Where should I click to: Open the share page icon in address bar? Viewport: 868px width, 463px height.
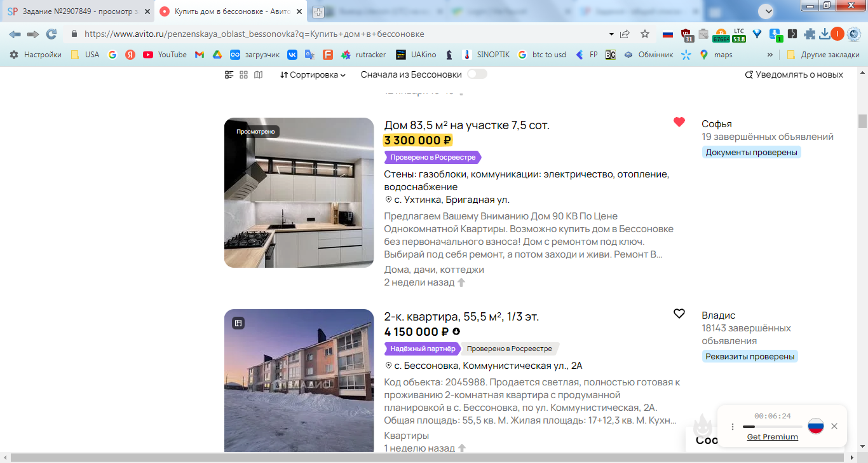pos(625,34)
